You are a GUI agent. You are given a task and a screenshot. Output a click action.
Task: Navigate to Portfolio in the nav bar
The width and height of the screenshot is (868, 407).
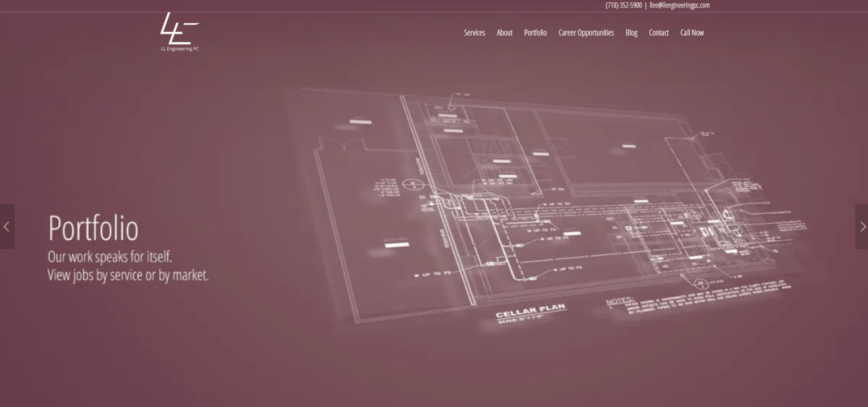click(535, 33)
